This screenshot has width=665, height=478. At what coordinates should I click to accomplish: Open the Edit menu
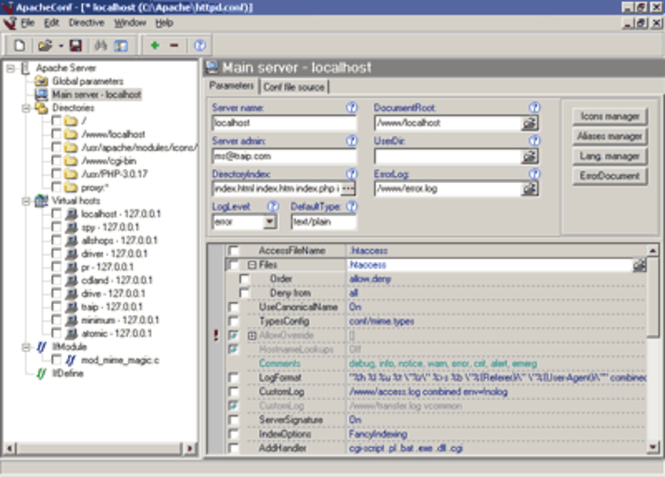pos(52,23)
